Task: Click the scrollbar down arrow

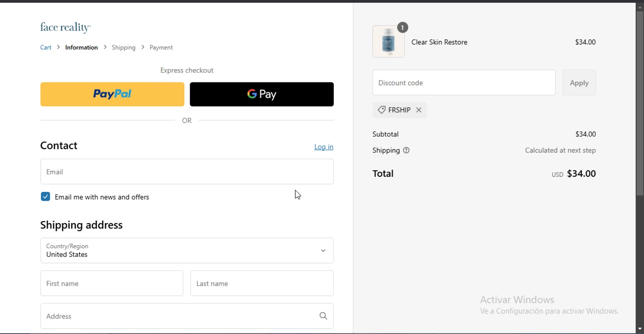Action: 640,329
